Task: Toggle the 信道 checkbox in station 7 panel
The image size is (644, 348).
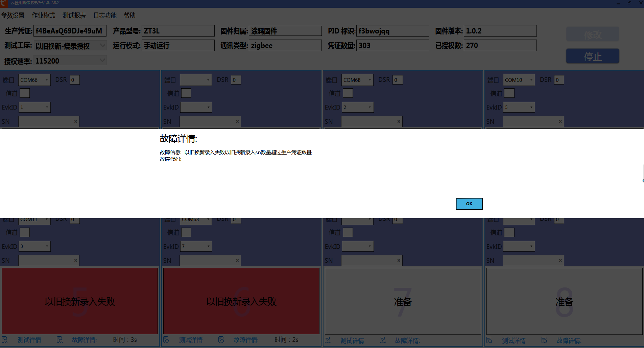Action: [x=348, y=232]
